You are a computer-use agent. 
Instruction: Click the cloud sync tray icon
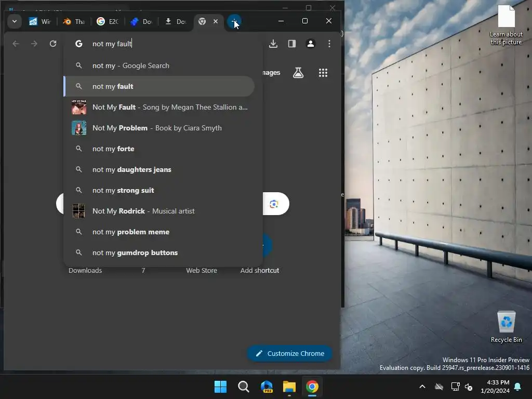coord(439,387)
